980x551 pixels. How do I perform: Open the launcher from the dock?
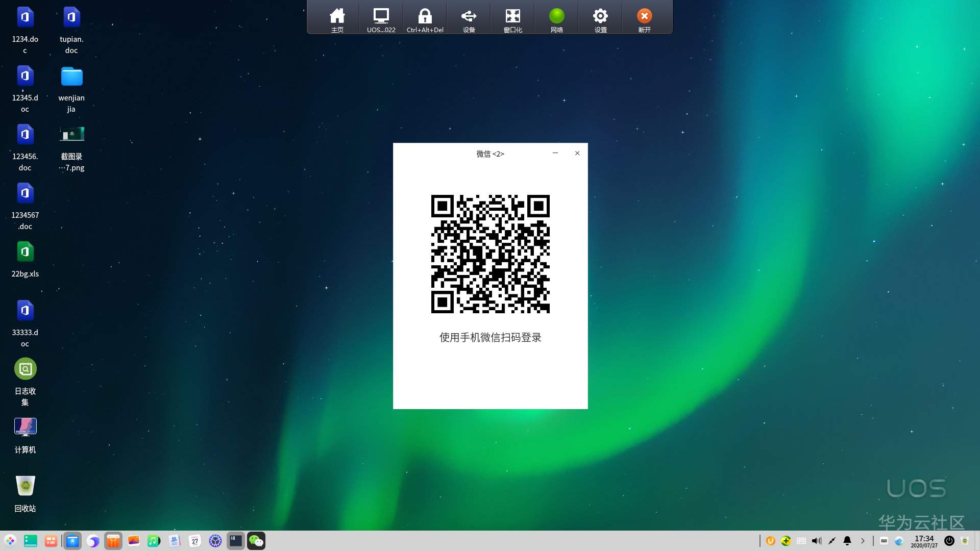(x=10, y=541)
